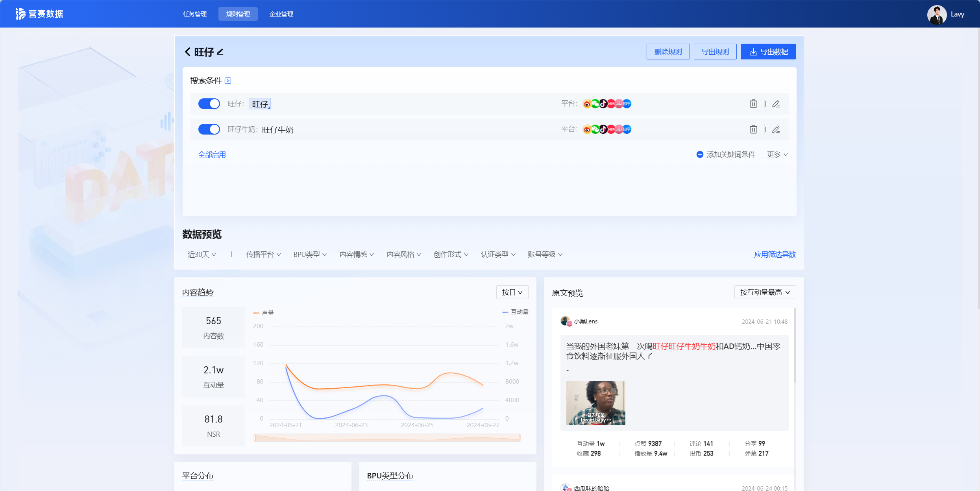Screen dimensions: 980x491
Task: Click the 西瓜味的哈哈 author avatar
Action: (566, 488)
